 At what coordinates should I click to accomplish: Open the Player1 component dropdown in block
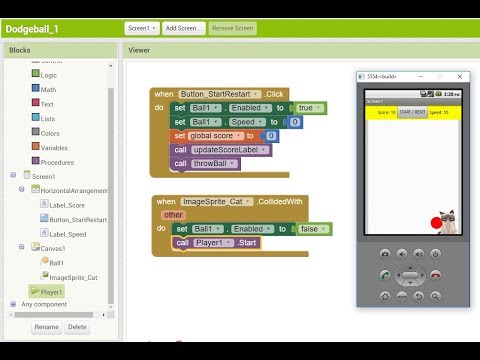click(x=229, y=243)
